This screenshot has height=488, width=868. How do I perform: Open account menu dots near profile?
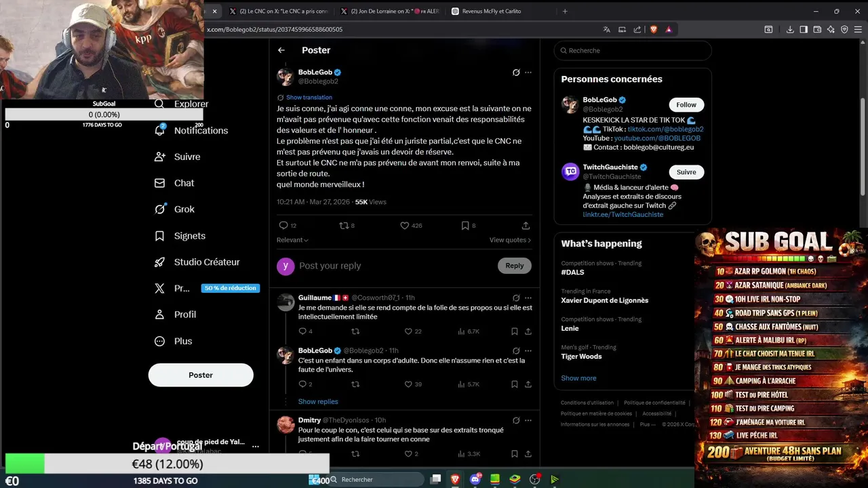coord(256,447)
